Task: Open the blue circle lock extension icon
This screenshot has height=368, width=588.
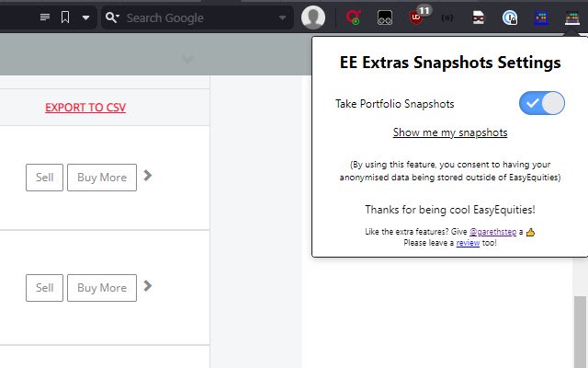Action: click(x=510, y=17)
